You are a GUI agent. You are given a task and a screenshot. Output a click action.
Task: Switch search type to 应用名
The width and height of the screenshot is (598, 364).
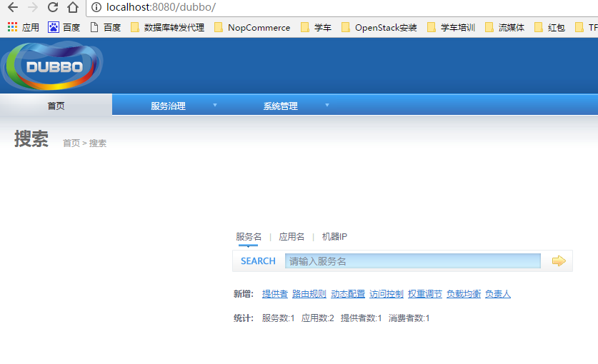(x=291, y=237)
